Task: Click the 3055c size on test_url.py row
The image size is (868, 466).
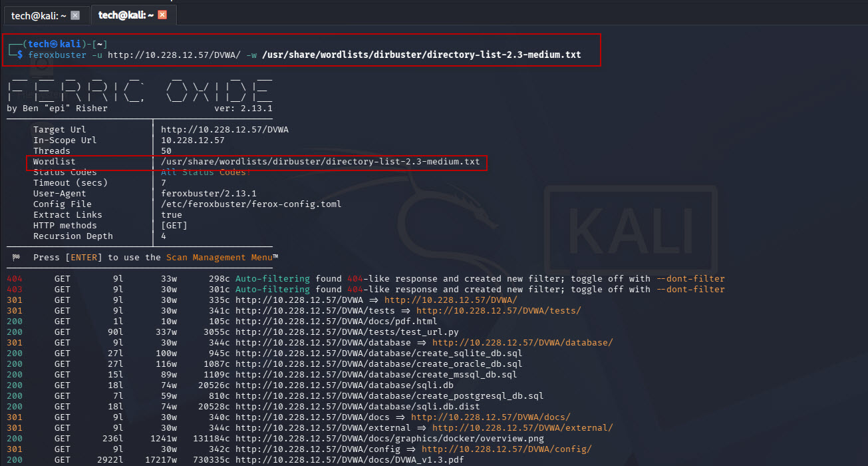Action: pyautogui.click(x=217, y=332)
